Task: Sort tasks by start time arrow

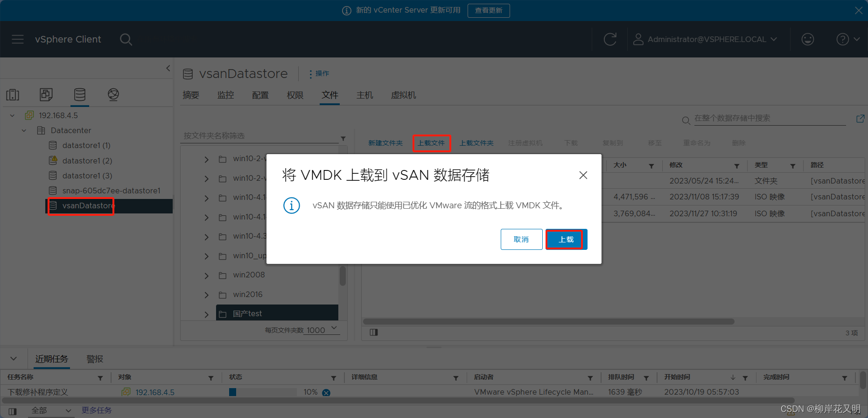Action: (733, 377)
